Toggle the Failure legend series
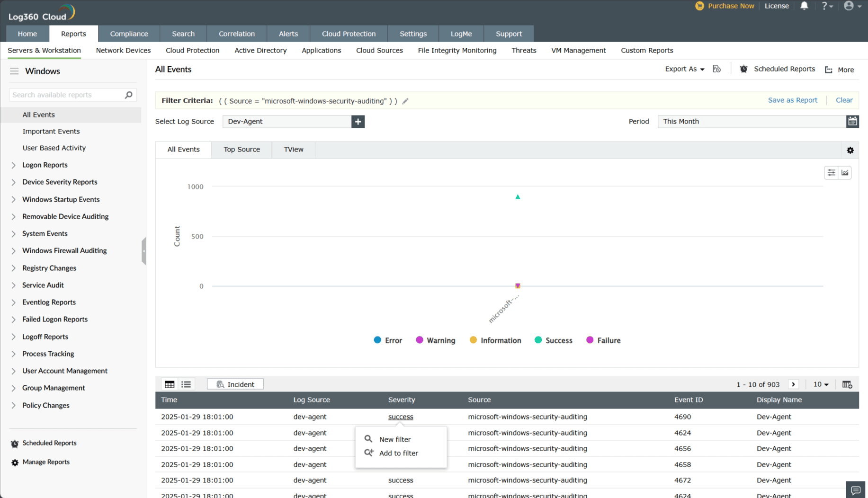Viewport: 868px width, 498px height. click(603, 340)
